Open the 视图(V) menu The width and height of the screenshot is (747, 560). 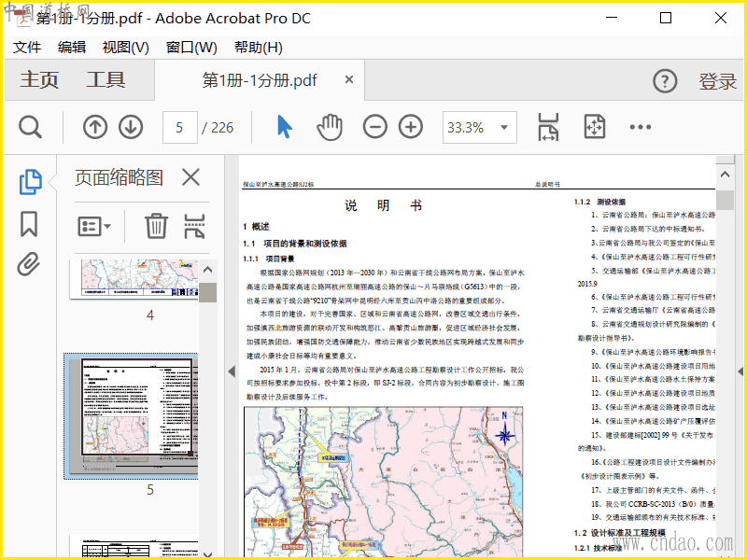click(125, 48)
